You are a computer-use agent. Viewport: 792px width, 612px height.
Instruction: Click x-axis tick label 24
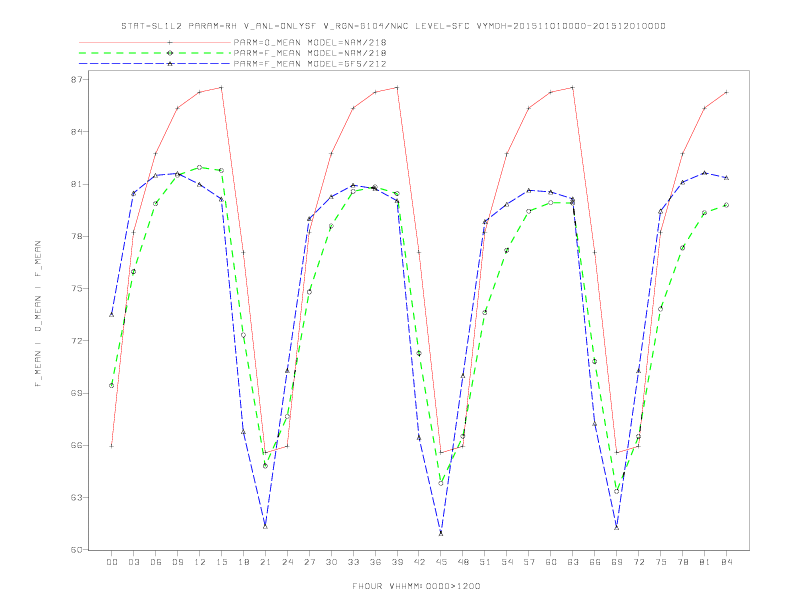[x=287, y=562]
